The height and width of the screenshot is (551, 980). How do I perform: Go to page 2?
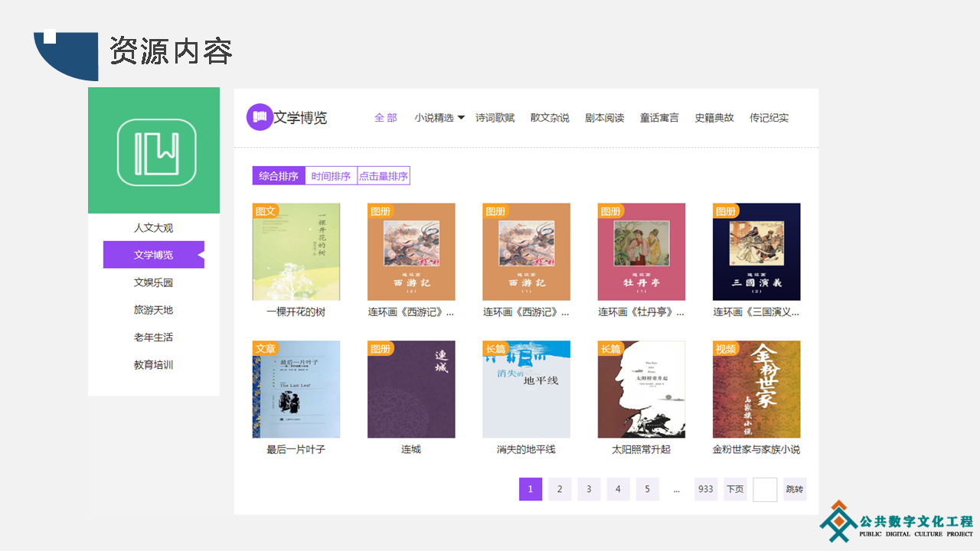pyautogui.click(x=560, y=489)
